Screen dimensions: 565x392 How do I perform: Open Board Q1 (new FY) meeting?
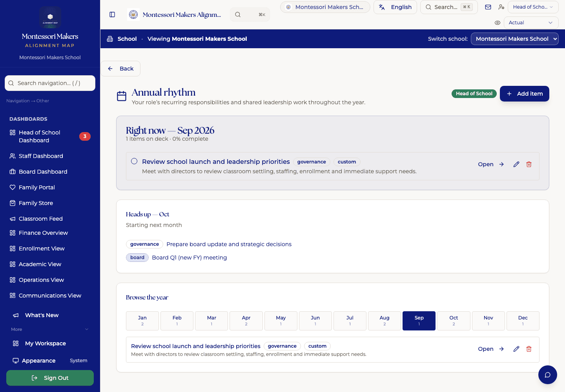190,258
